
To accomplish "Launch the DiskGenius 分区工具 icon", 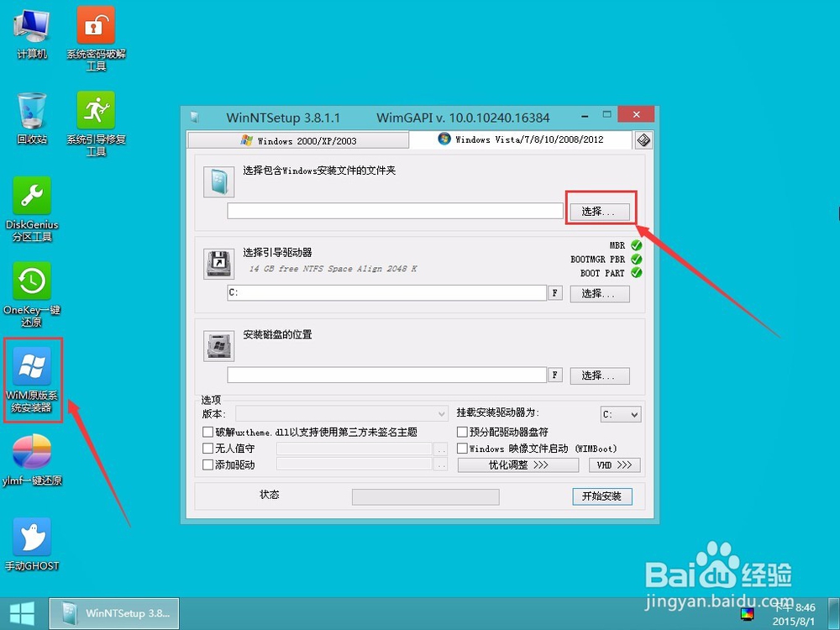I will (32, 209).
